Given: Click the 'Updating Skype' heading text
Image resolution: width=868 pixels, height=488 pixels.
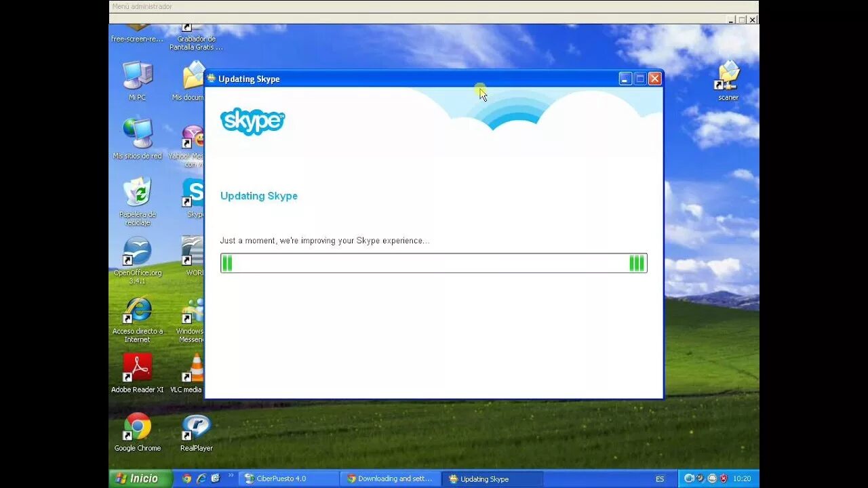Looking at the screenshot, I should (259, 196).
